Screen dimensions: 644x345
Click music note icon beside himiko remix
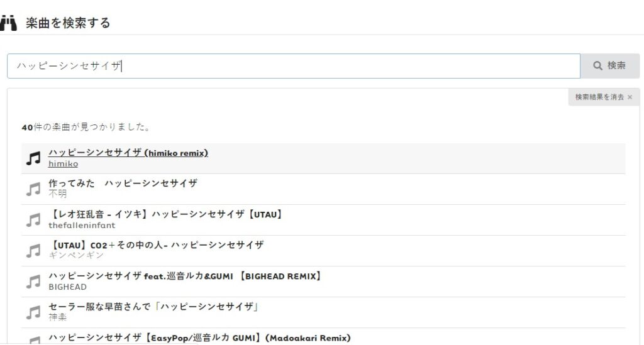[33, 158]
